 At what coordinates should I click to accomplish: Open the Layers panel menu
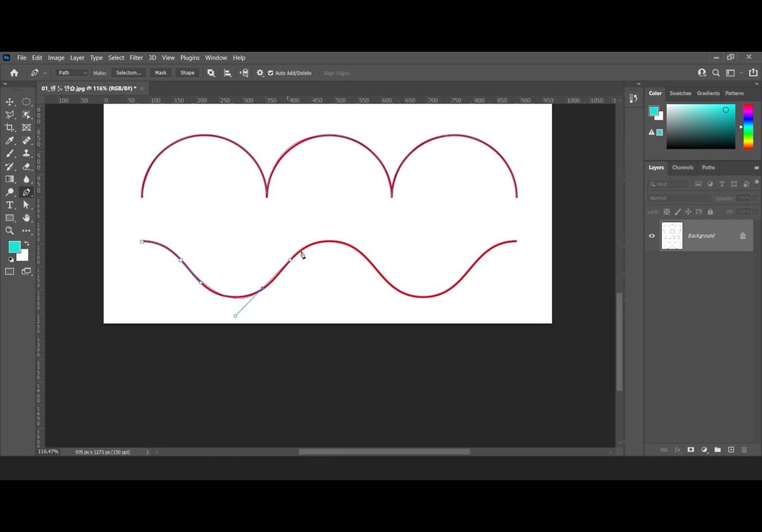tap(757, 168)
